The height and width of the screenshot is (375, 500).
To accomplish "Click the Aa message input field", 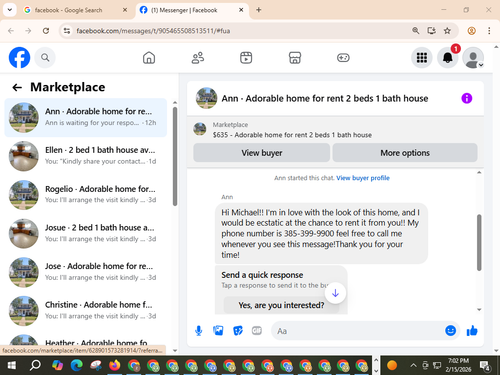I will (x=357, y=331).
